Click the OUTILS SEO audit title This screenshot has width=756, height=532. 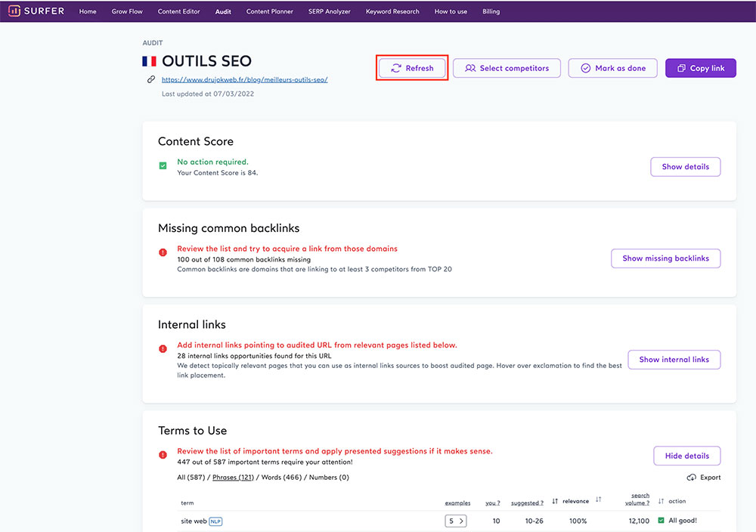pos(206,61)
